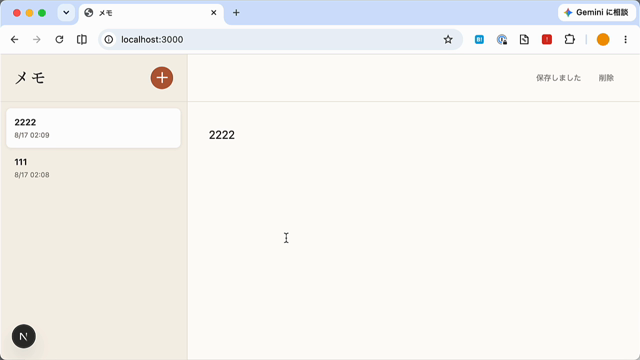Open a new browser tab

click(x=236, y=13)
